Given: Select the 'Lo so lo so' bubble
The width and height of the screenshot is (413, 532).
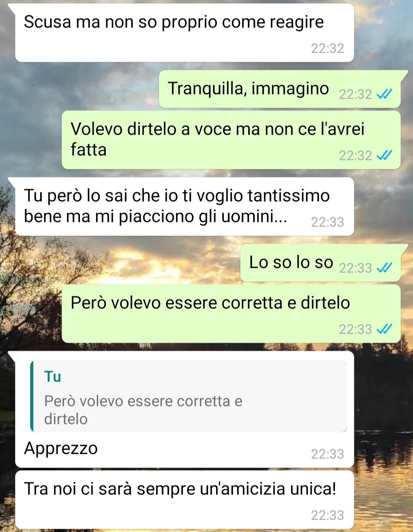Looking at the screenshot, I should (x=320, y=263).
